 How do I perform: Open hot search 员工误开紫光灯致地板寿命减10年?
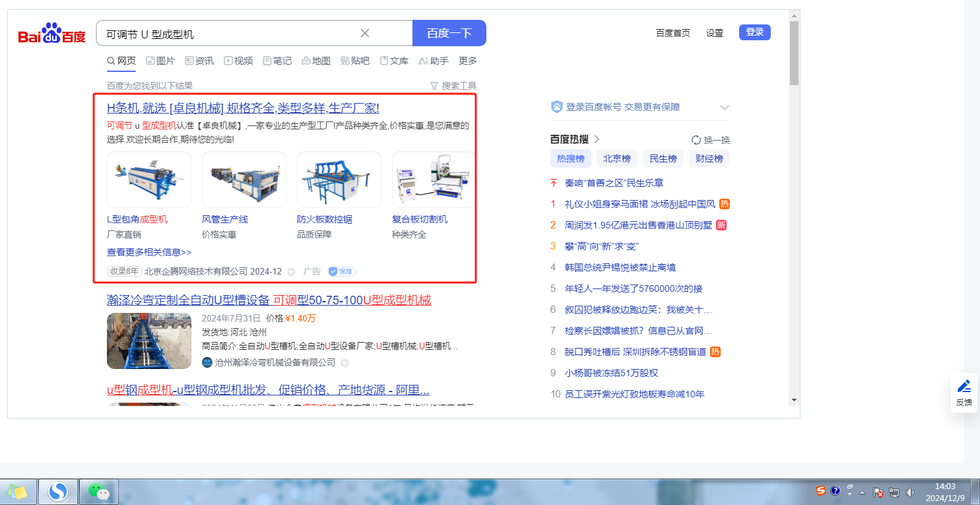pyautogui.click(x=635, y=394)
